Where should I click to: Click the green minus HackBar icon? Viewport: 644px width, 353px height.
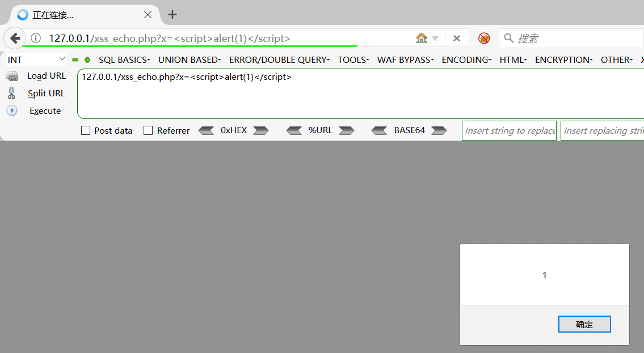(75, 59)
